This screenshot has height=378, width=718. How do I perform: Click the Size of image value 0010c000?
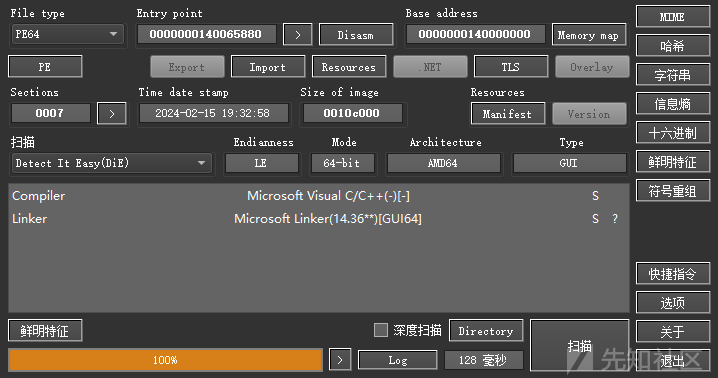click(352, 113)
